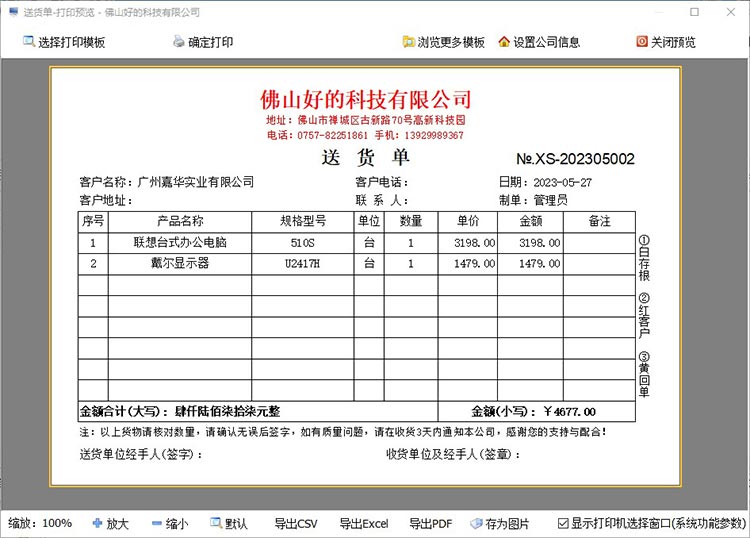Viewport: 750px width, 538px height.
Task: Click the date 2023-05-27
Action: click(562, 183)
